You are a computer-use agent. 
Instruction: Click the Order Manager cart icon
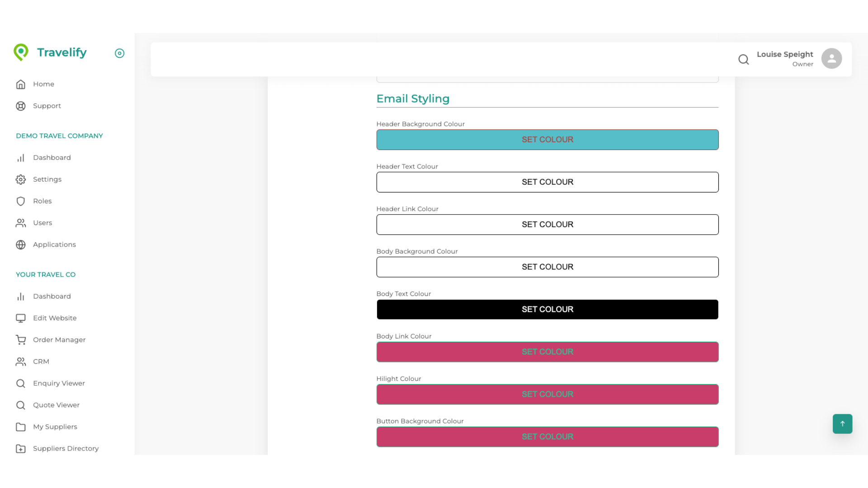(x=21, y=340)
